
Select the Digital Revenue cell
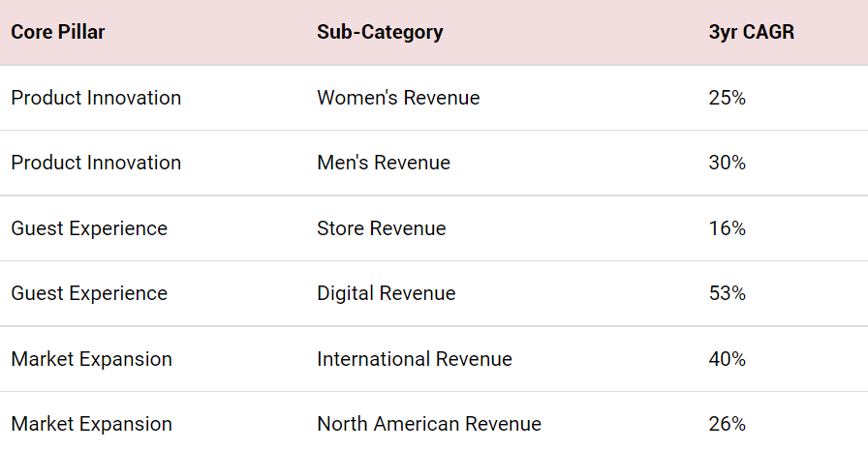tap(386, 293)
